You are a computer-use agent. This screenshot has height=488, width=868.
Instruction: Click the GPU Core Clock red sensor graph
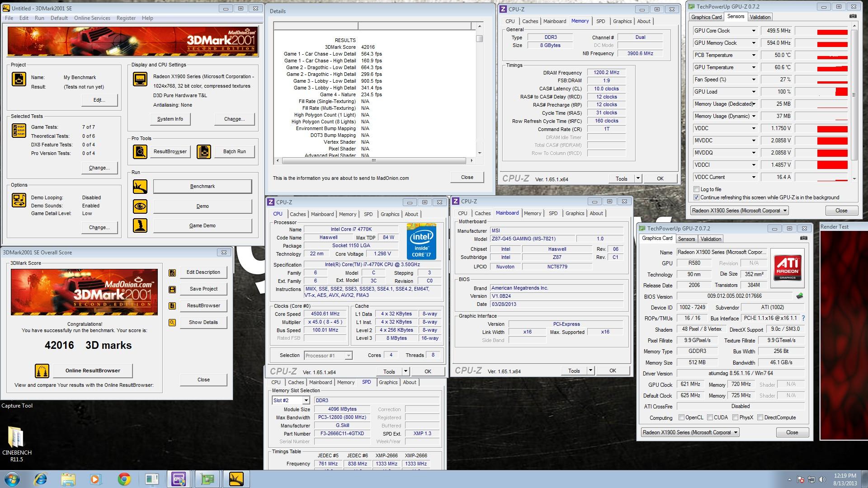coord(821,31)
